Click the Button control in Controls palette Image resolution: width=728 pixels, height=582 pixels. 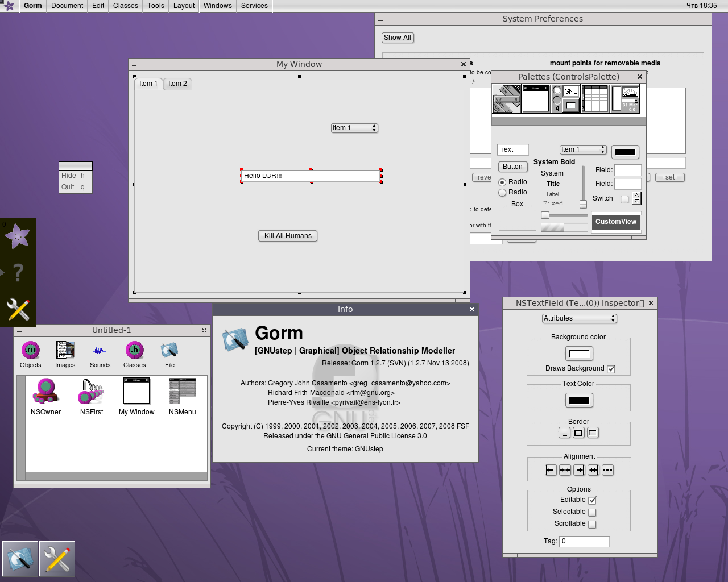pos(512,167)
